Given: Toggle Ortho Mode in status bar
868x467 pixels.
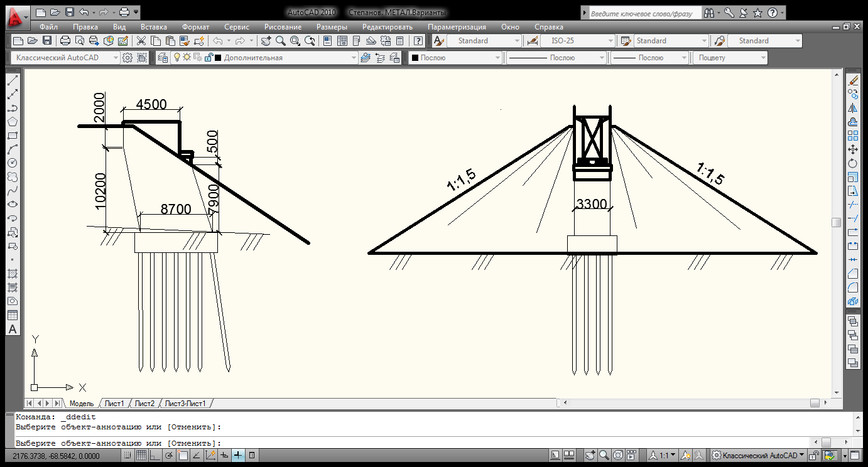Looking at the screenshot, I should 156,455.
